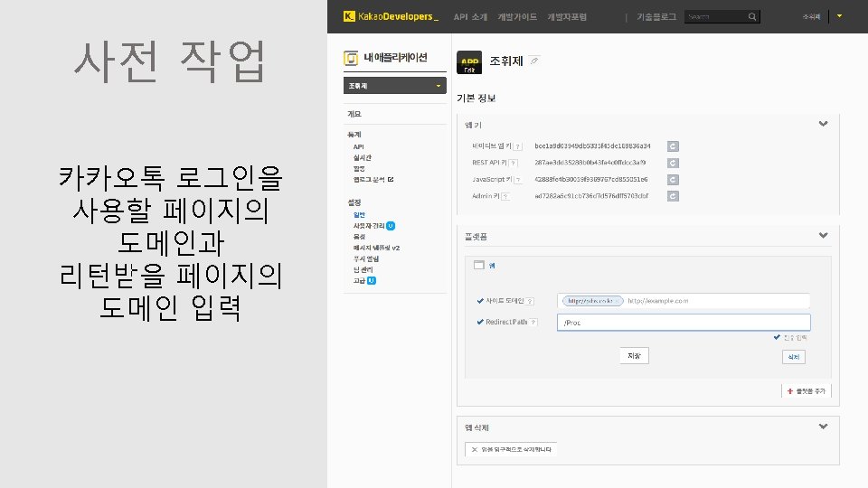Regenerate the REST API key

coord(673,163)
